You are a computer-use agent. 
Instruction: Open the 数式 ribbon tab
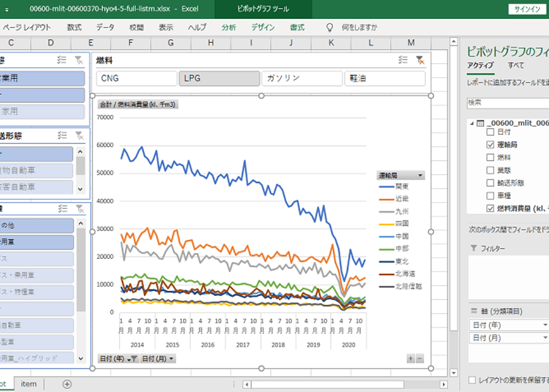(x=74, y=27)
